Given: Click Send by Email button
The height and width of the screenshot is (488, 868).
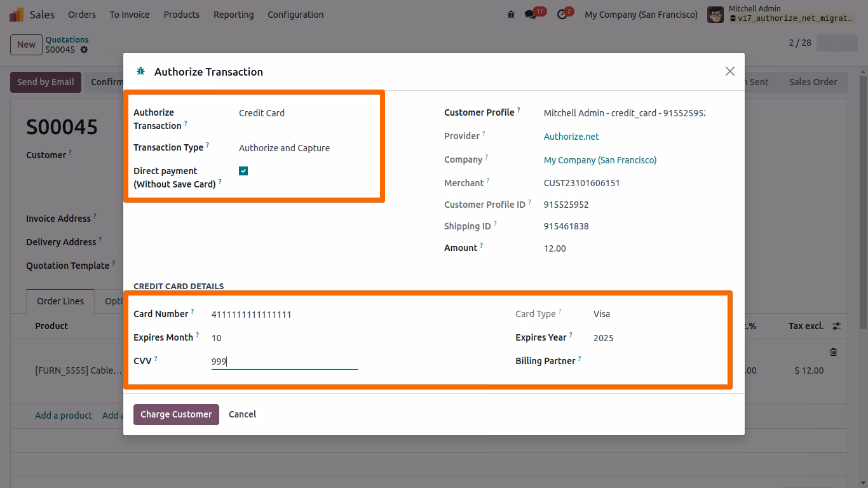Looking at the screenshot, I should [x=46, y=82].
